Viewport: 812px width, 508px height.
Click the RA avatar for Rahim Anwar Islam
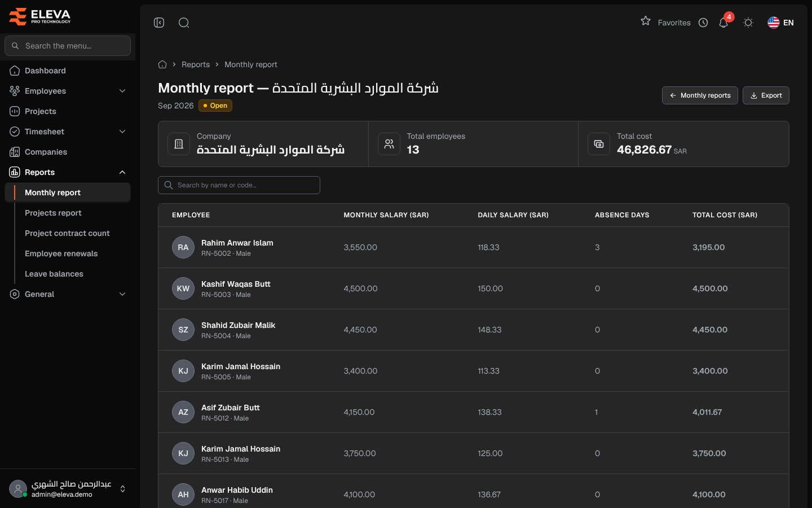point(183,247)
